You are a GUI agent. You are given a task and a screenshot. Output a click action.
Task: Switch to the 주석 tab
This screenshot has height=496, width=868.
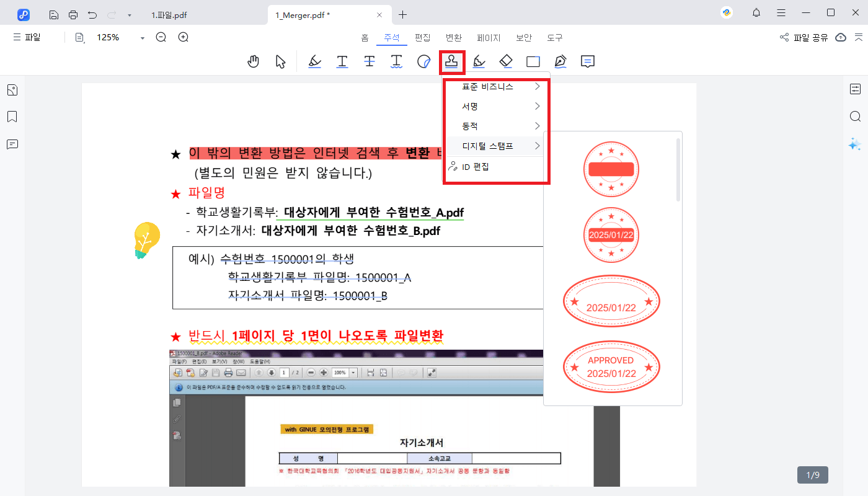coord(392,37)
